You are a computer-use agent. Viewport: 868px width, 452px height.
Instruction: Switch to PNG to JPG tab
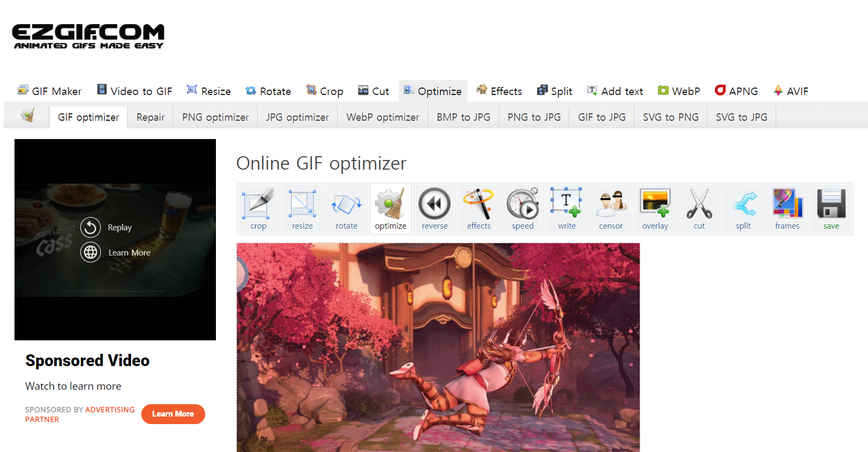(534, 117)
